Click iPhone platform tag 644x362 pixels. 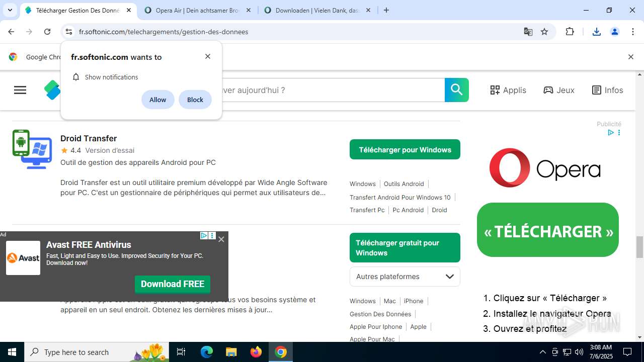click(414, 301)
